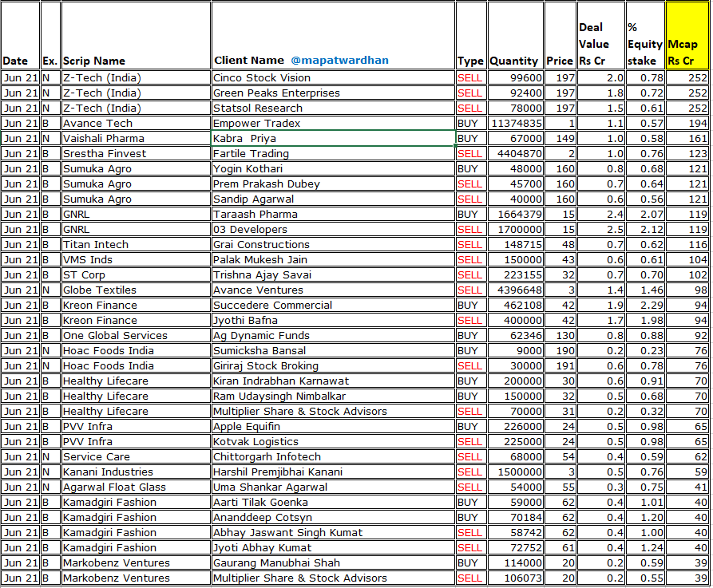Select scrip cell 'VMS Inds'

click(136, 259)
